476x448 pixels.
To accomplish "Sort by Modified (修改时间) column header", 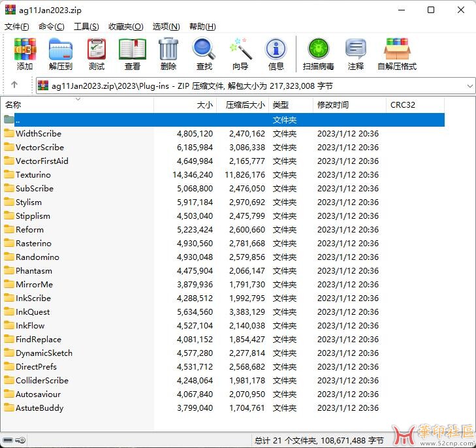I will tap(349, 105).
